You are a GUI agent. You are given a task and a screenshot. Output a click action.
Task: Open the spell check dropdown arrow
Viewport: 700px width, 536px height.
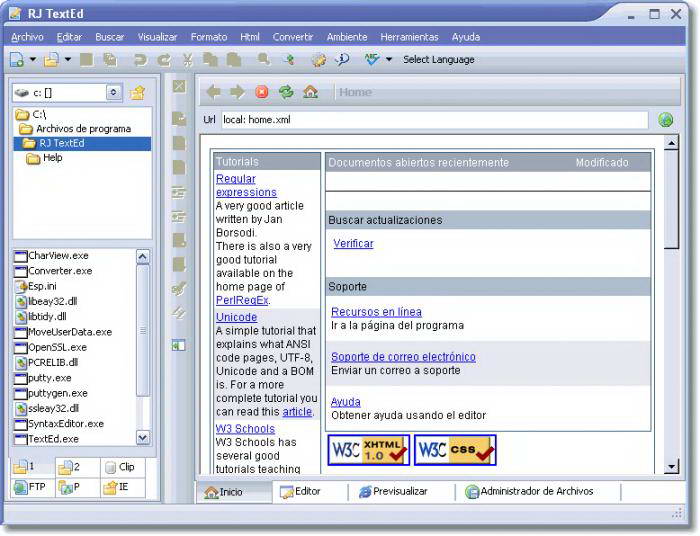[x=389, y=59]
